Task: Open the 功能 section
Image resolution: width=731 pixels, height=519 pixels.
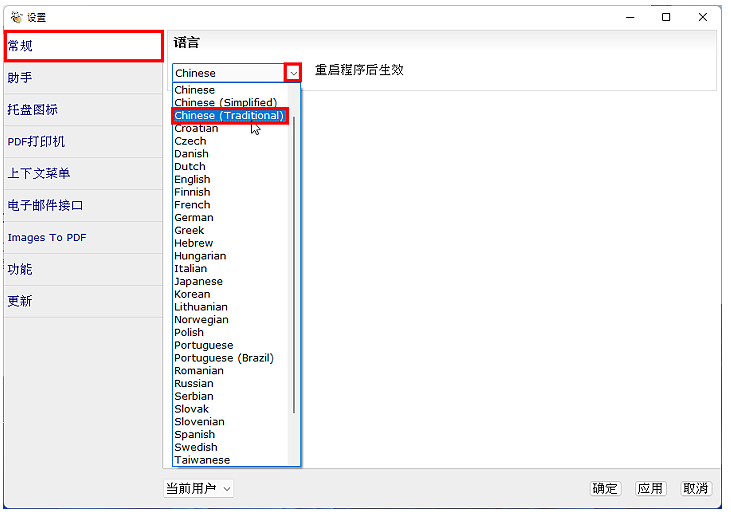Action: pos(83,269)
